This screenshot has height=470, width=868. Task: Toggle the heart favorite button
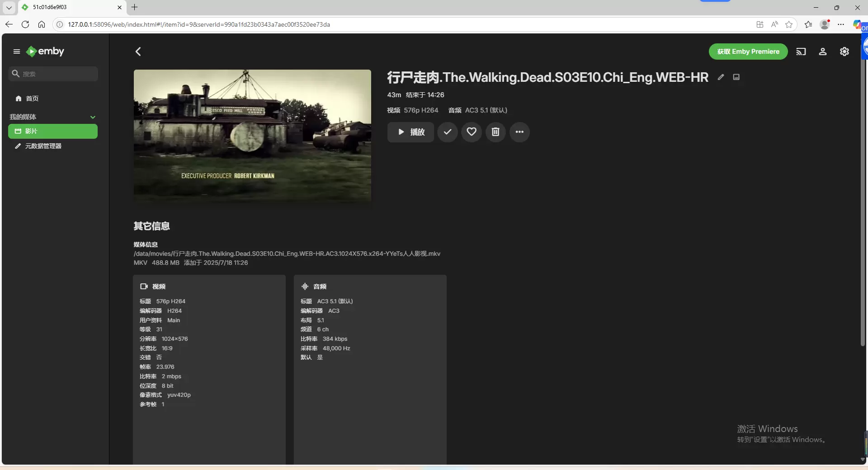(471, 132)
